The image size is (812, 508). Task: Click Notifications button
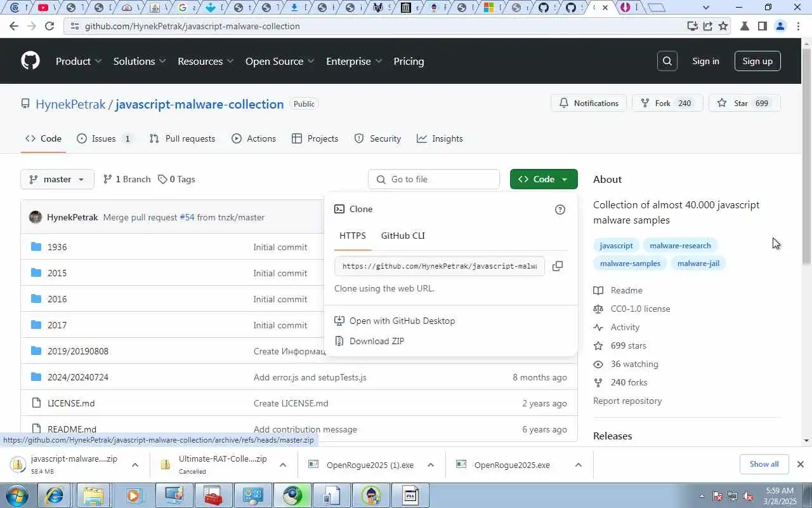coord(589,103)
